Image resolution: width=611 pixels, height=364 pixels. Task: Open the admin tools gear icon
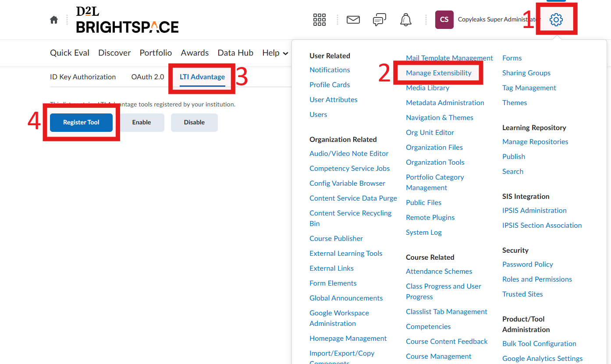tap(556, 19)
